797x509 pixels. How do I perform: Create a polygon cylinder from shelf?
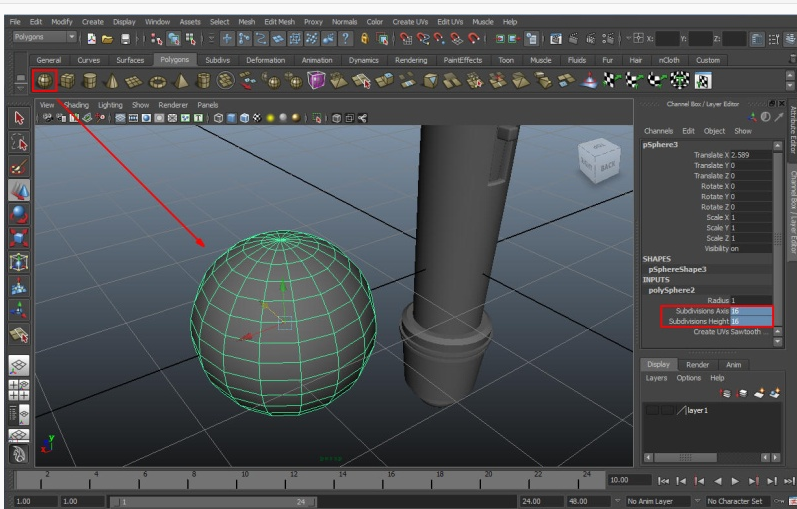point(89,81)
